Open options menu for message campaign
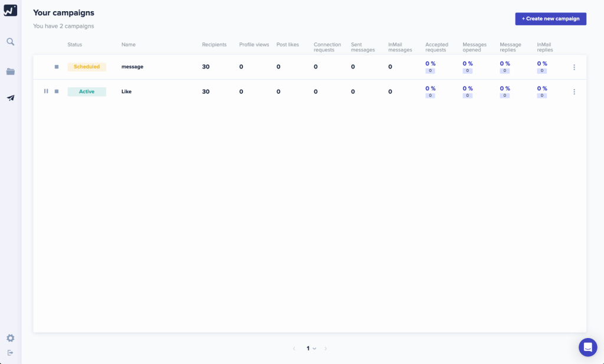Image resolution: width=604 pixels, height=364 pixels. [574, 67]
